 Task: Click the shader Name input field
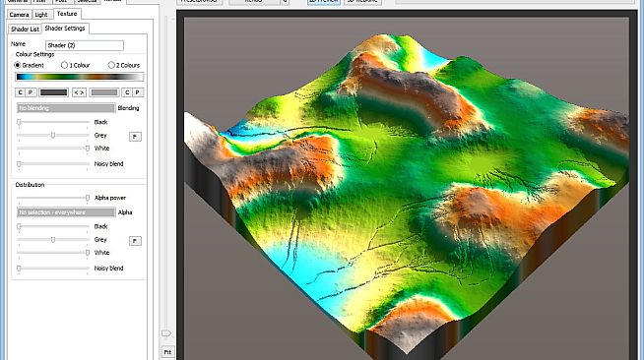(x=85, y=45)
